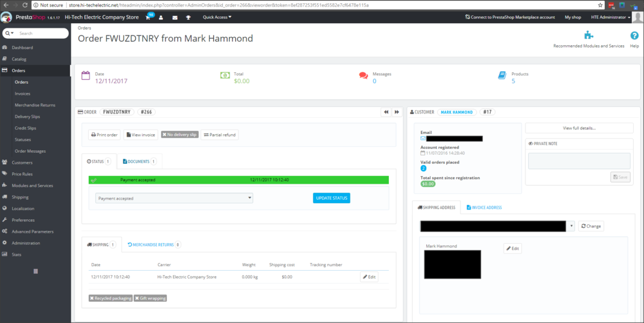The height and width of the screenshot is (323, 644).
Task: Open the shipping address selector dropdown arrow
Action: click(571, 226)
